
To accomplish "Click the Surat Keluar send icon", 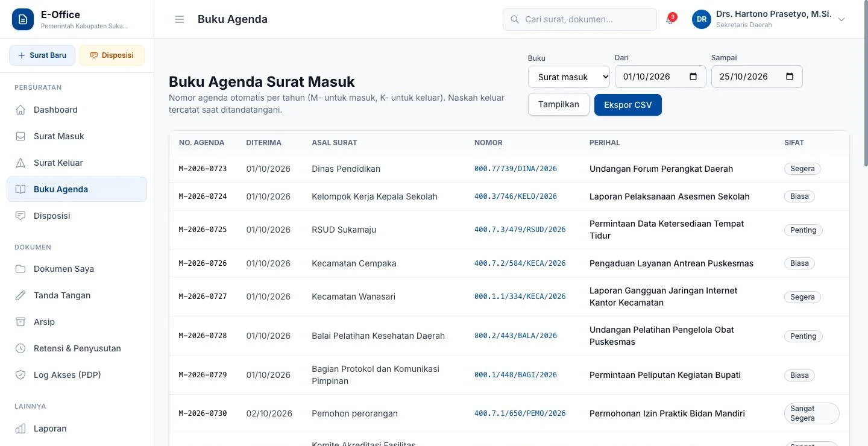I will [x=20, y=163].
